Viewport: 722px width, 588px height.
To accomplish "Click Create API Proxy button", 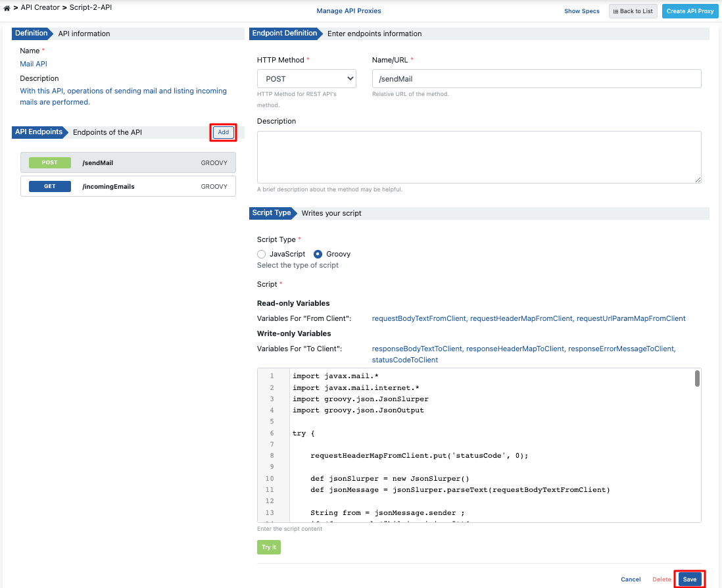I will pos(690,11).
